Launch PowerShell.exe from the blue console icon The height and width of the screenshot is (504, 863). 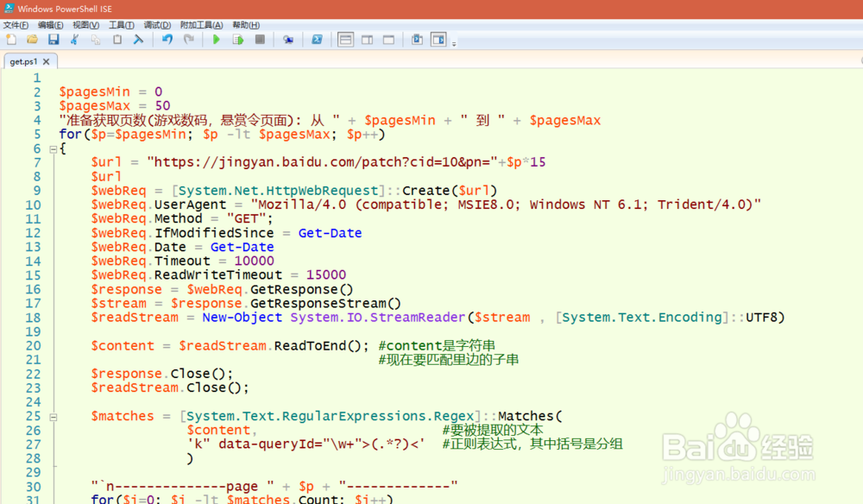[317, 40]
